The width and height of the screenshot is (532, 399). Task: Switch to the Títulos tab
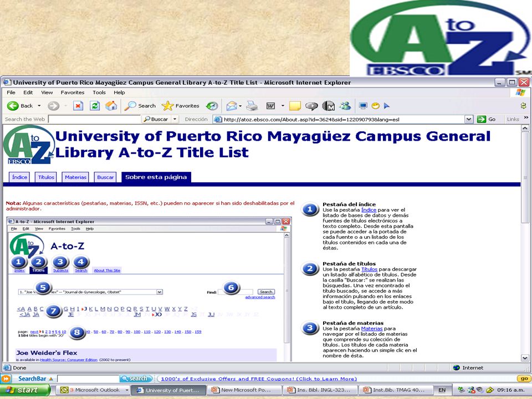(46, 177)
